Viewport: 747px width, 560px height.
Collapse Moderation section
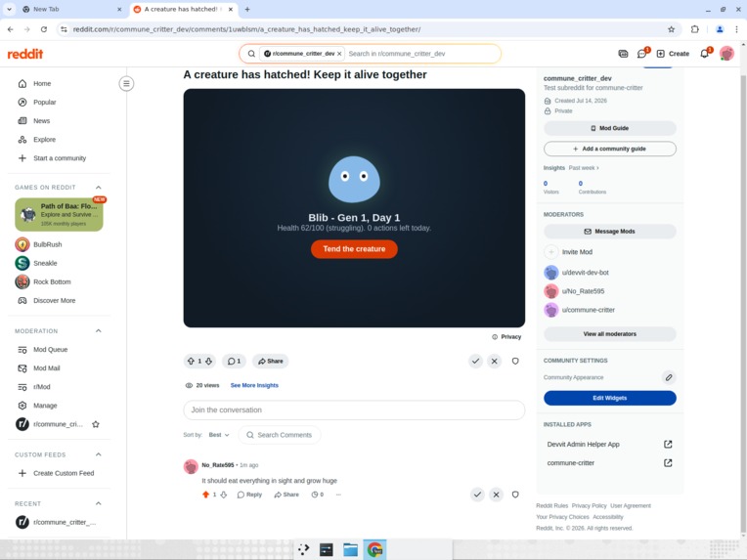coord(98,330)
